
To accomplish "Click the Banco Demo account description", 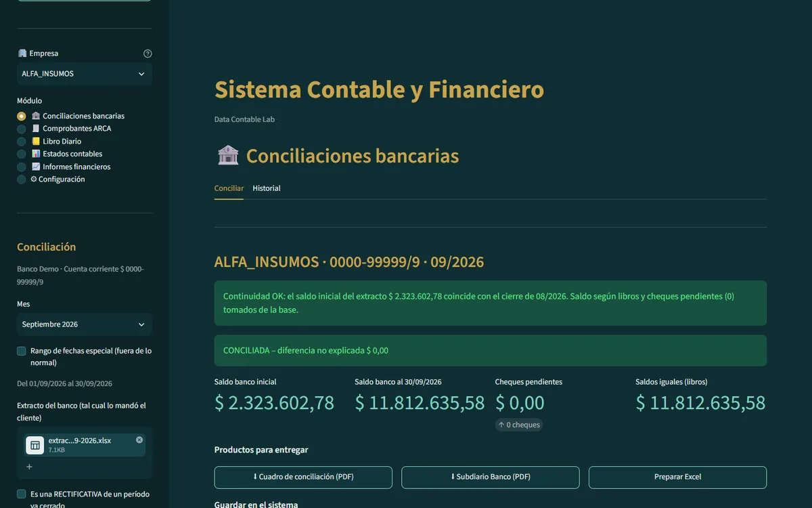I will (x=81, y=275).
